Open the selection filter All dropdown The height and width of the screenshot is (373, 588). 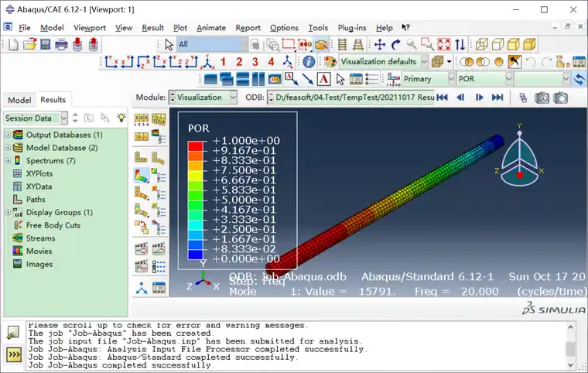coord(212,45)
